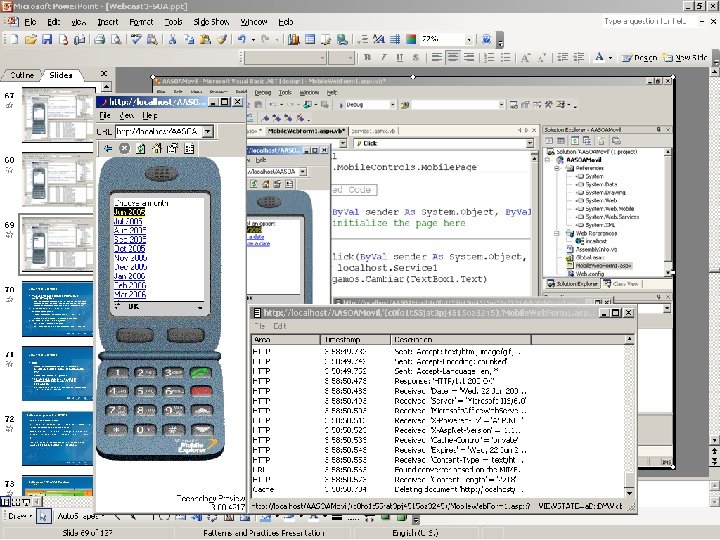Screen dimensions: 720x540
Task: Select the Oct 2005 link on the phone screen
Action: point(129,248)
